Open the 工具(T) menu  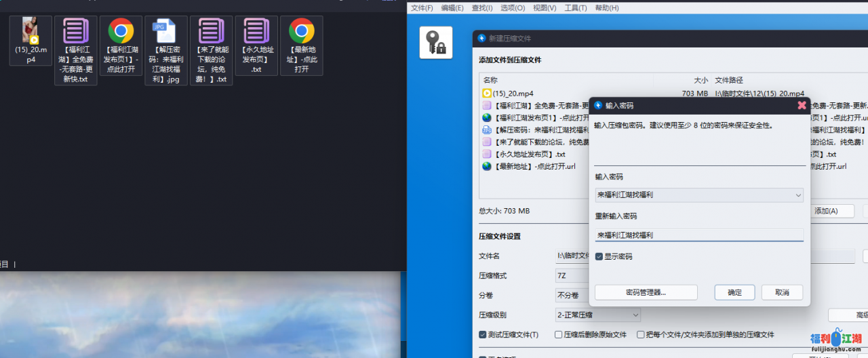[576, 8]
